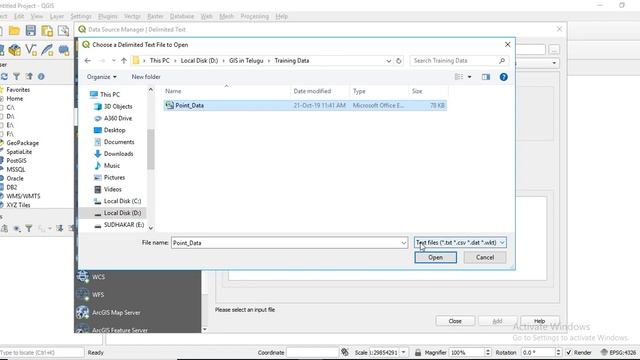The width and height of the screenshot is (640, 360).
Task: Open the Settings menu
Action: [81, 16]
